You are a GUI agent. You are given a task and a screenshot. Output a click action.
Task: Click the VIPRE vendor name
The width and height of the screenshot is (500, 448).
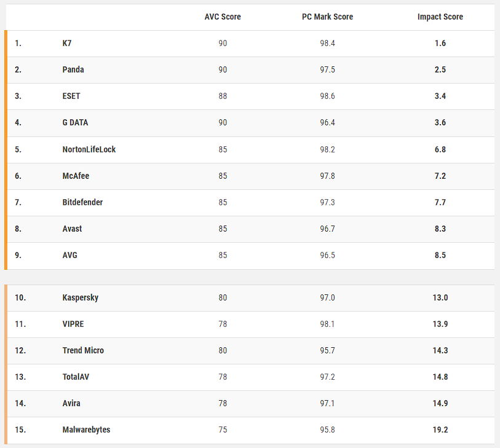[x=73, y=324]
